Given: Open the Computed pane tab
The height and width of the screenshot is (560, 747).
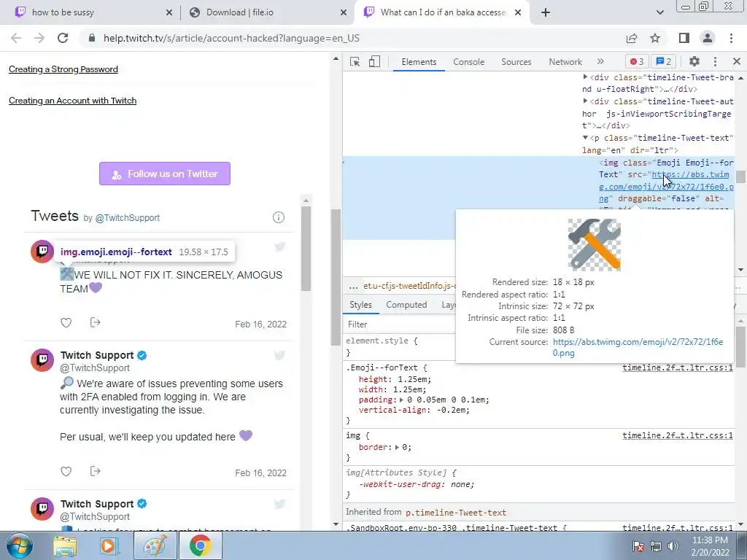Looking at the screenshot, I should 406,305.
